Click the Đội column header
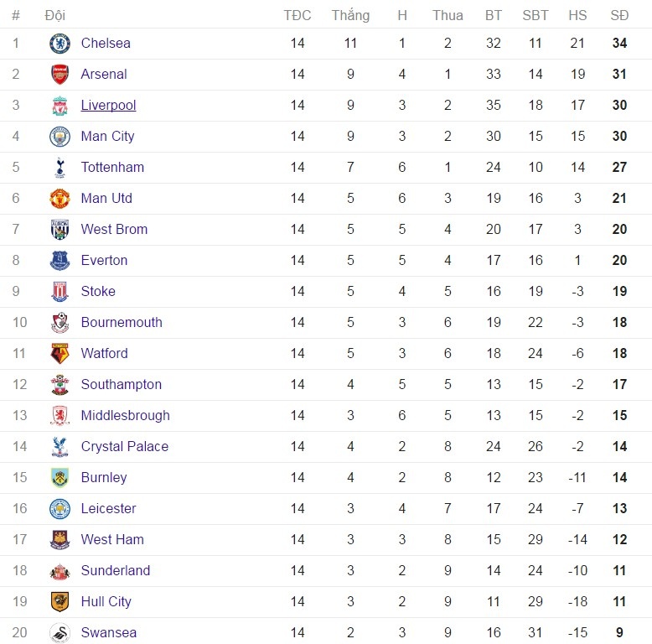This screenshot has height=644, width=652. (x=55, y=15)
